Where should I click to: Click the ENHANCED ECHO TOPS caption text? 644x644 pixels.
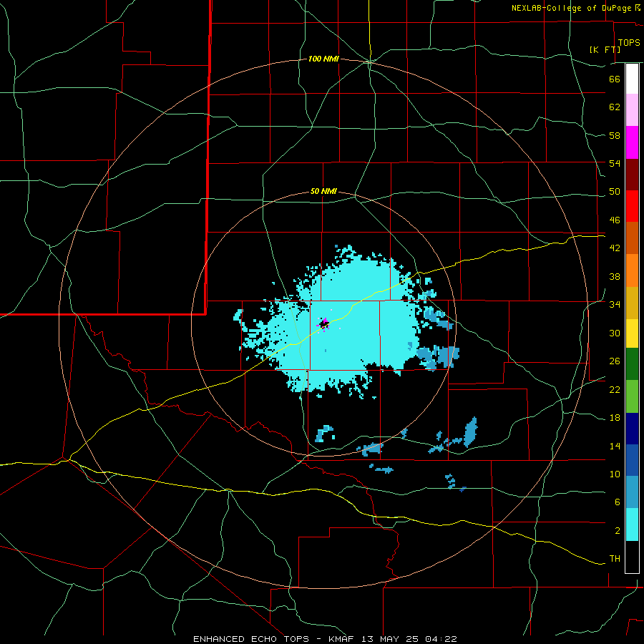251,639
